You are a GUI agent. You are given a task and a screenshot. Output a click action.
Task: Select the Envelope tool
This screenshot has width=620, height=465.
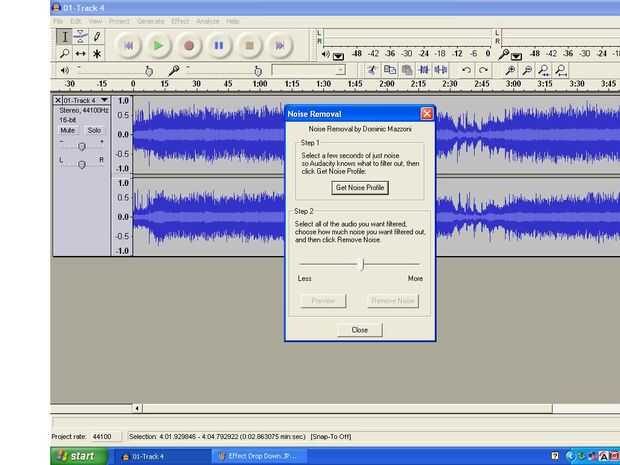click(81, 37)
